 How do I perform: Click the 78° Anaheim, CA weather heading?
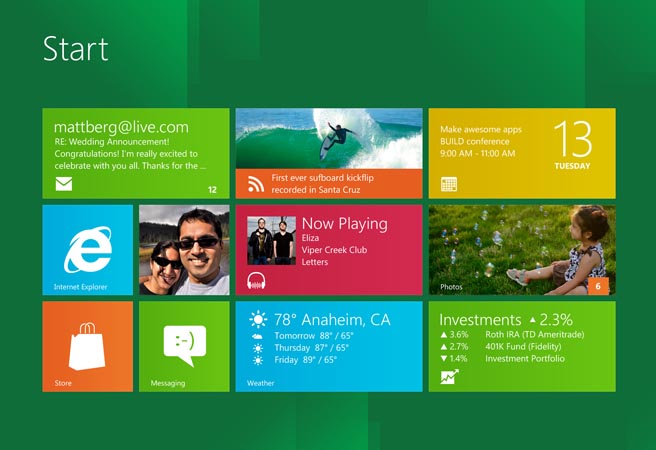[x=332, y=320]
